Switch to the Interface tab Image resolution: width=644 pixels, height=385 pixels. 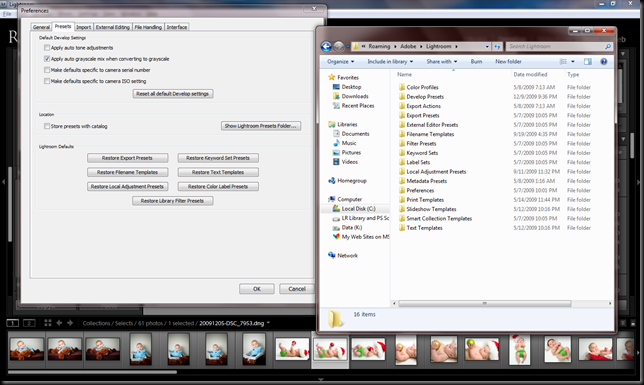pyautogui.click(x=177, y=27)
